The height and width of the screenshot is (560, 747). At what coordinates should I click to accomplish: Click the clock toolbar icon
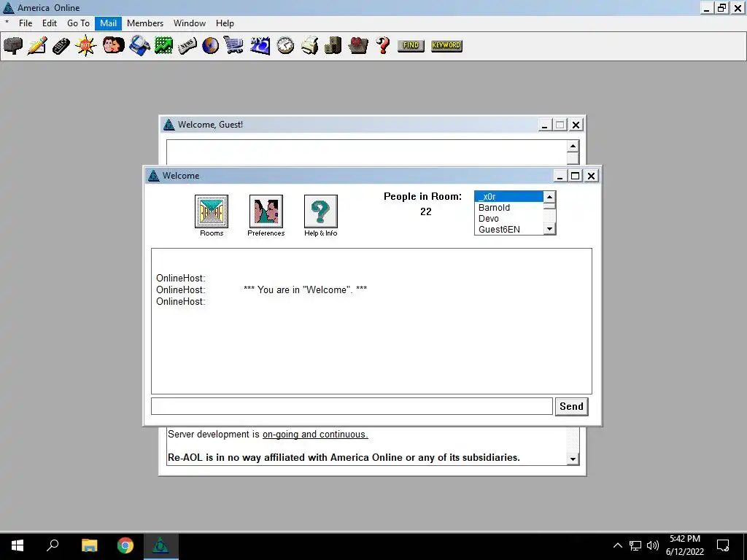[285, 46]
